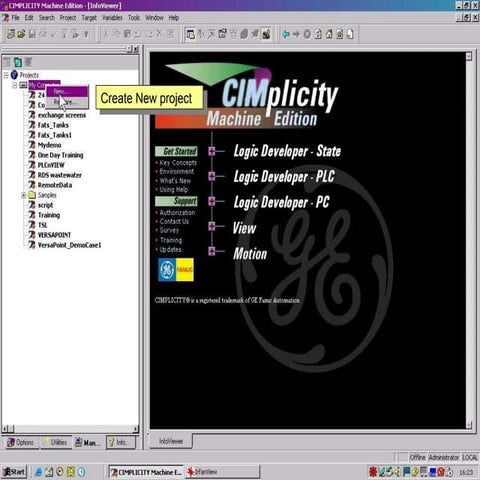The height and width of the screenshot is (480, 480).
Task: Toggle the Navigator window toolbar icon
Action: [x=190, y=34]
